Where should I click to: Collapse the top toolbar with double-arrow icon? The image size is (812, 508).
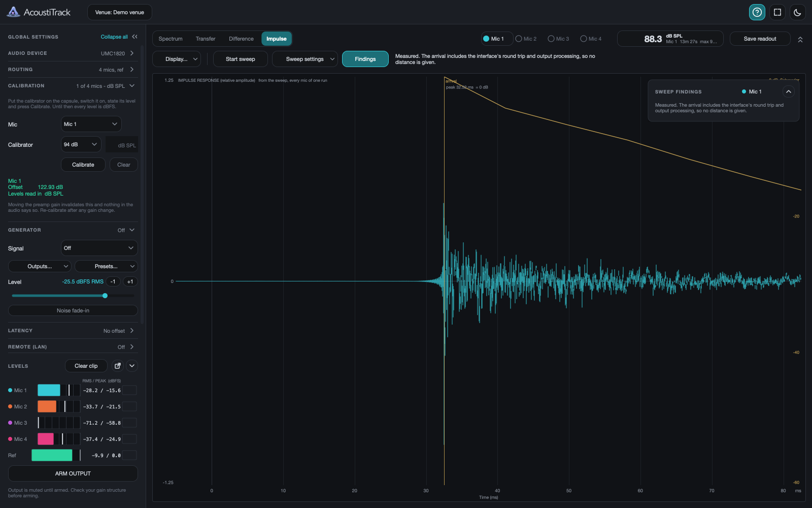[x=800, y=39]
